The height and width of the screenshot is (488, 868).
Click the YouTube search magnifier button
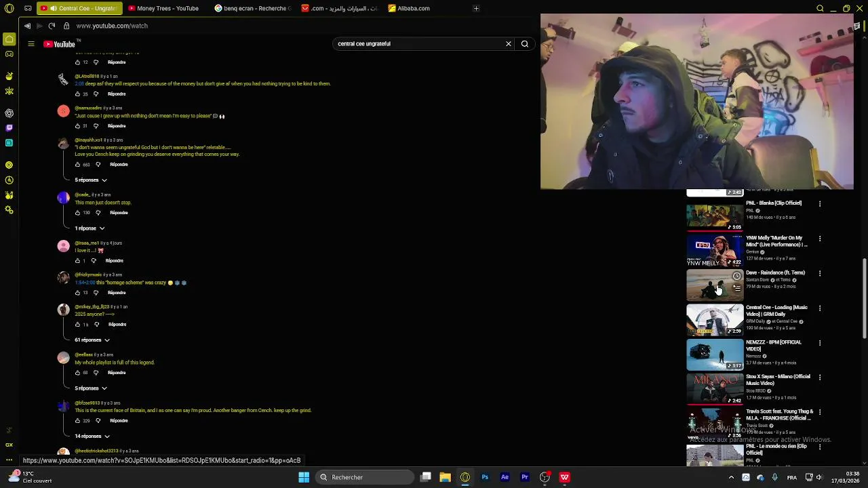pos(525,44)
